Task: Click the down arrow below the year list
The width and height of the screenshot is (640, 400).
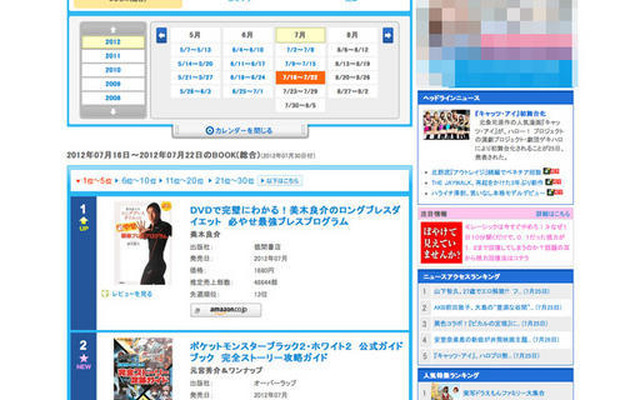Action: tap(113, 111)
